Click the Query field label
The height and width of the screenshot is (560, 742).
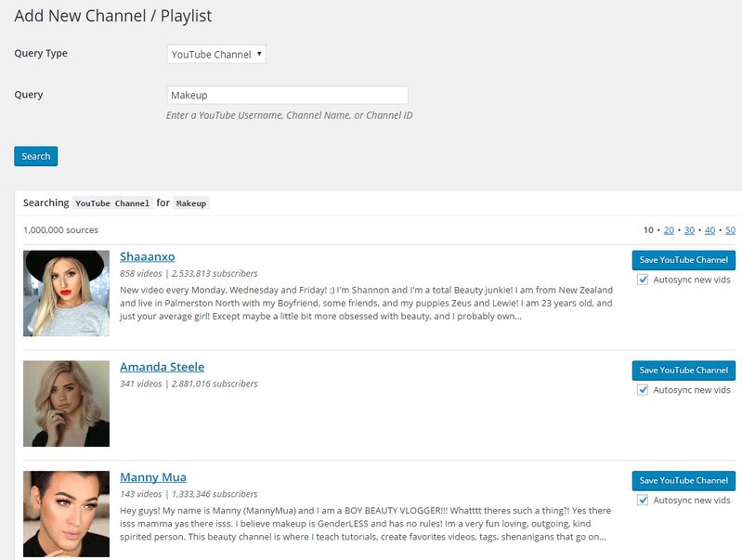(29, 95)
